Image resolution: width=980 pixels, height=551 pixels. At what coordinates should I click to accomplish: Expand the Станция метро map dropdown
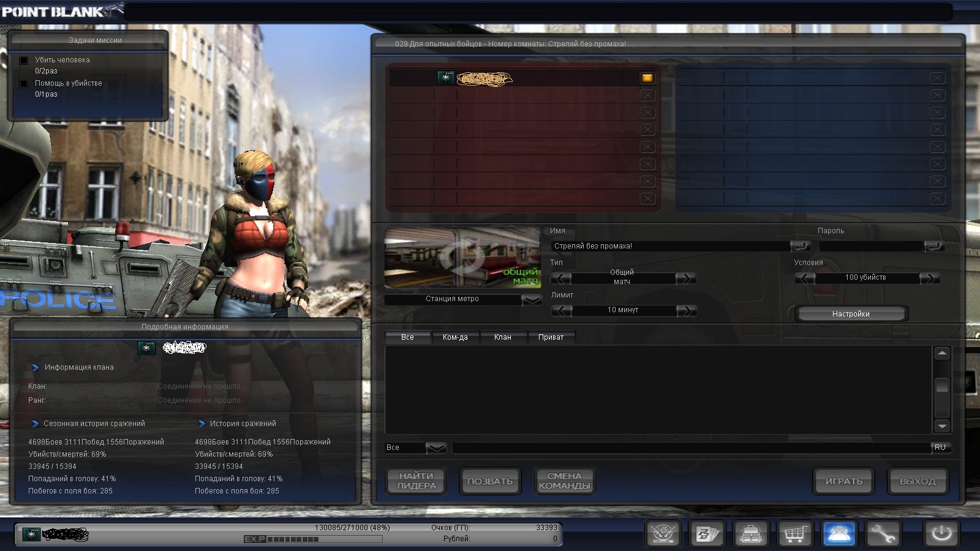[531, 299]
